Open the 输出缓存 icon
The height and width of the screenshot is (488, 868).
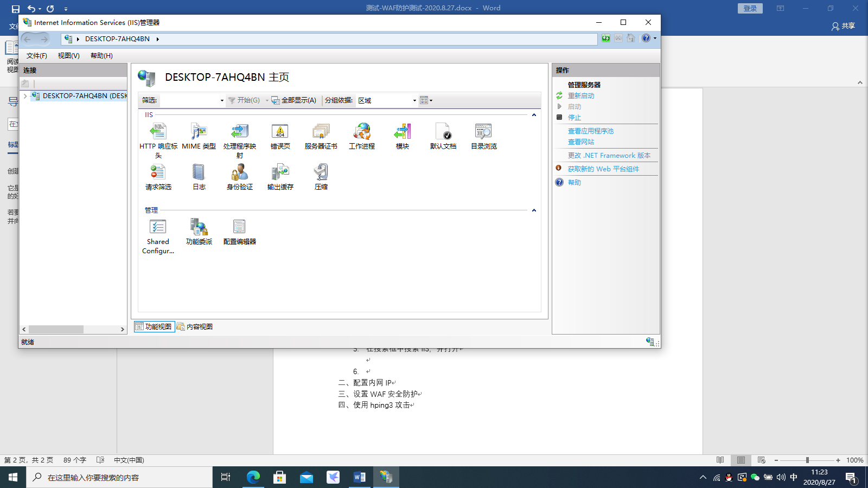point(280,172)
